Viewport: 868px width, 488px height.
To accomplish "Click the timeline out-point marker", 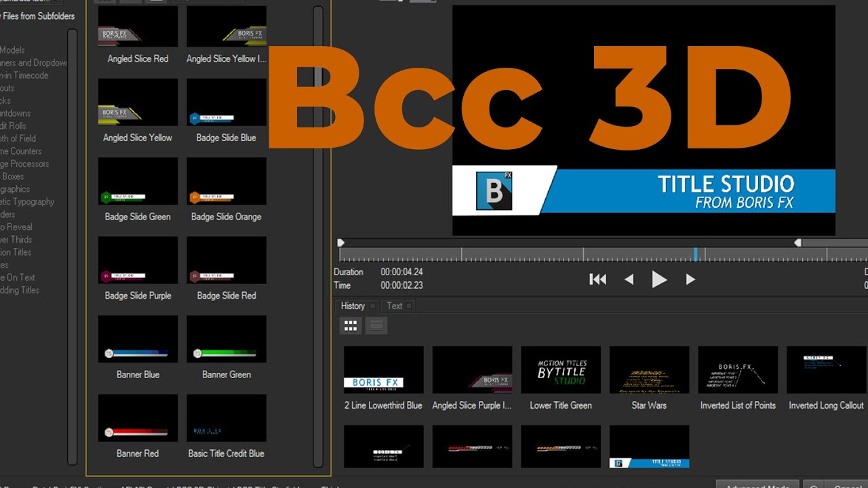I will (798, 242).
